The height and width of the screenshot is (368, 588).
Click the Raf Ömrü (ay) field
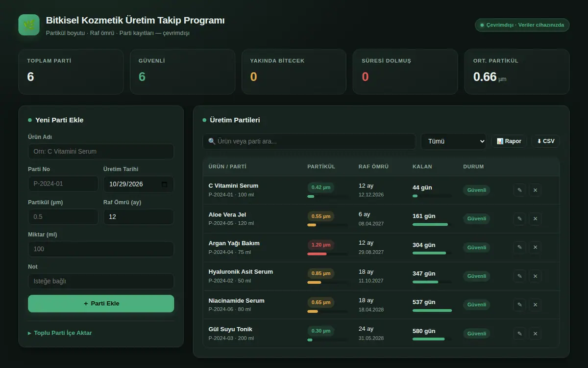[139, 216]
